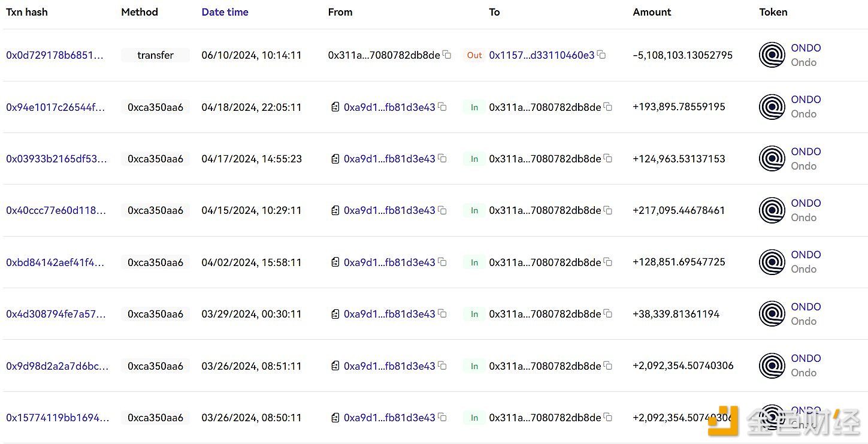Copy the From address in the 03/29/2024 row
868x444 pixels.
[442, 314]
